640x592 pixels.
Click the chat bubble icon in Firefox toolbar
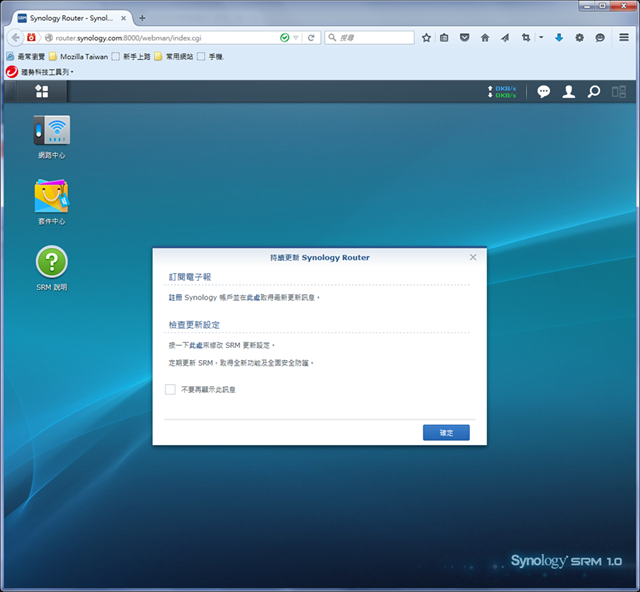(600, 38)
